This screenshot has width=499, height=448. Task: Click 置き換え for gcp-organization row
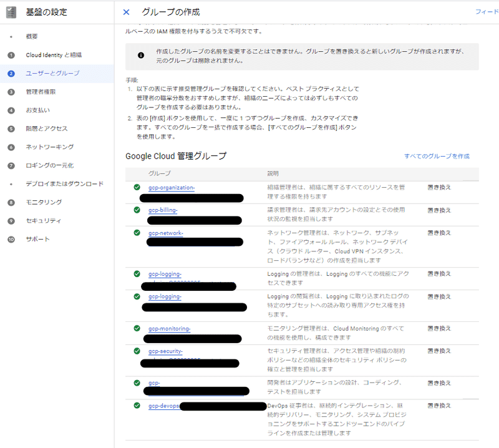[x=439, y=188]
